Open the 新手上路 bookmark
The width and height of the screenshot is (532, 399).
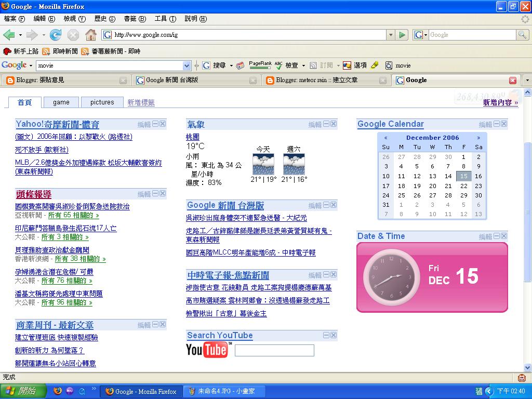21,51
